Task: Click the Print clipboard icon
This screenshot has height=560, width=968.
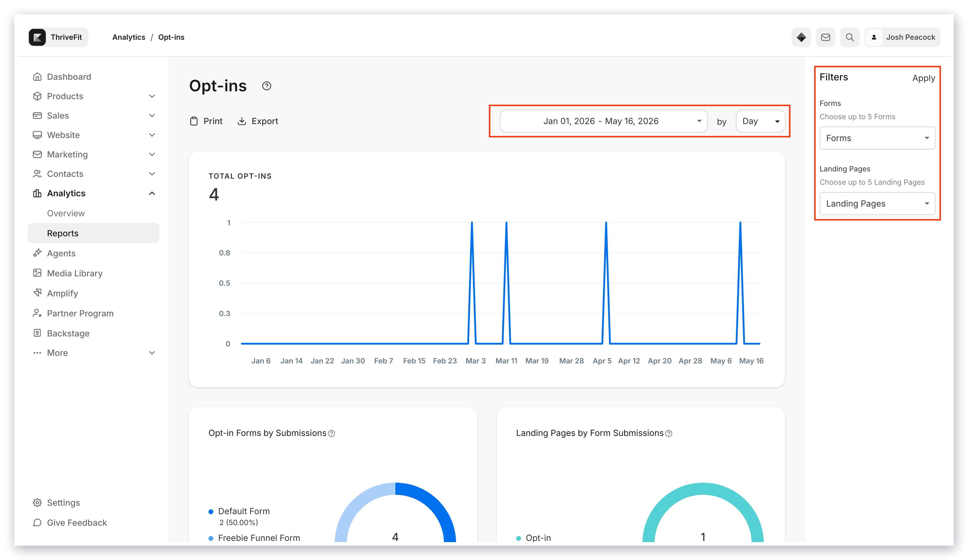Action: coord(194,121)
